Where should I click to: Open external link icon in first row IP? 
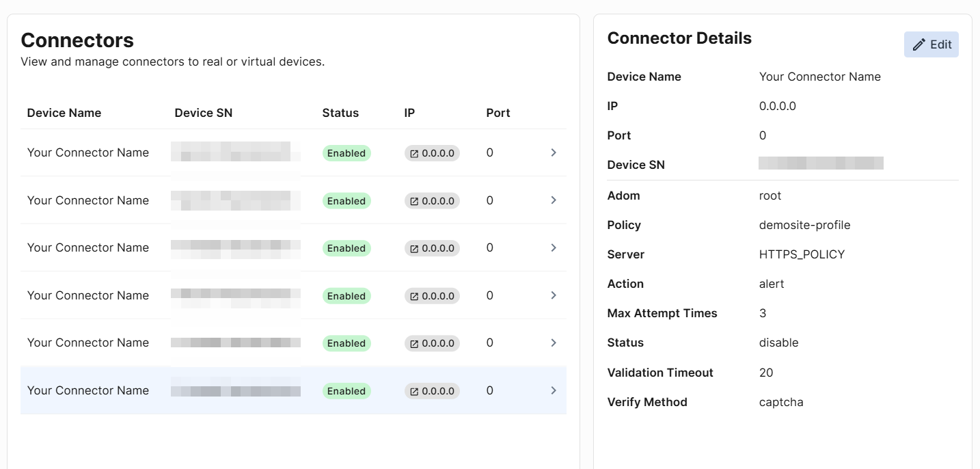414,153
